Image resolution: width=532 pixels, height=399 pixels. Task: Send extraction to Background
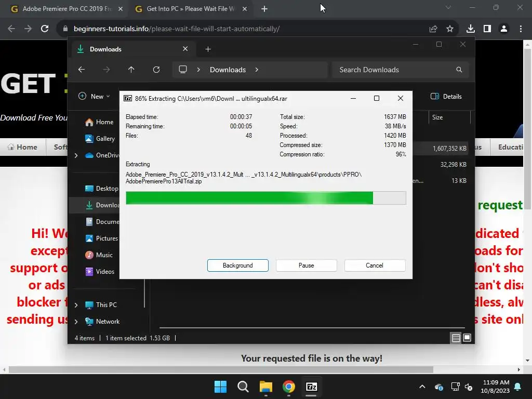237,265
